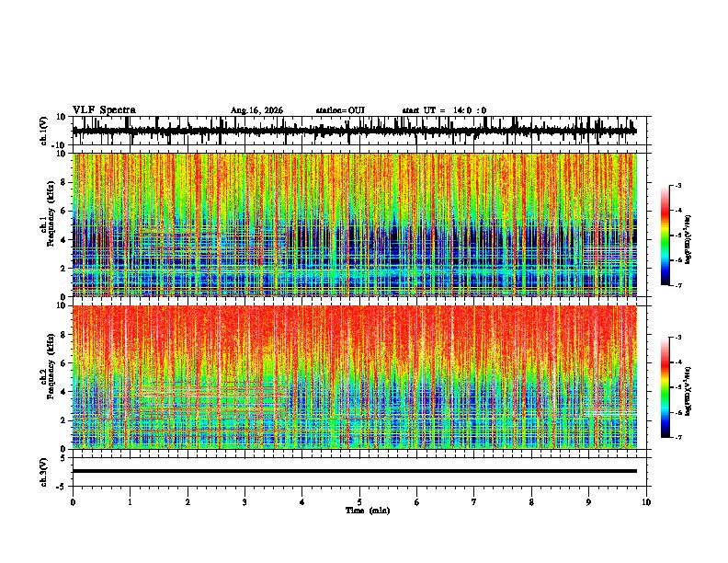Image resolution: width=728 pixels, height=563 pixels.
Task: Click inside the ch.1 frequency spectrogram
Action: pyautogui.click(x=355, y=224)
